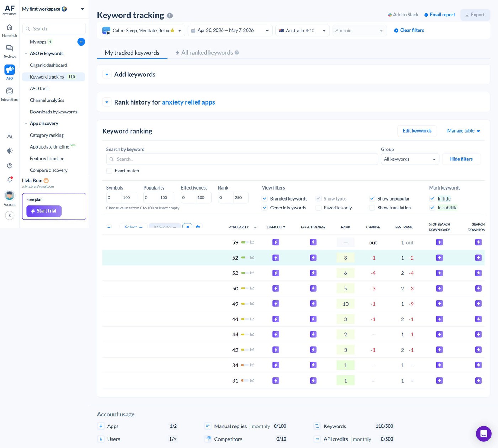Click the locked difficulty icon in popularity 59 row
Image resolution: width=498 pixels, height=448 pixels.
point(276,242)
